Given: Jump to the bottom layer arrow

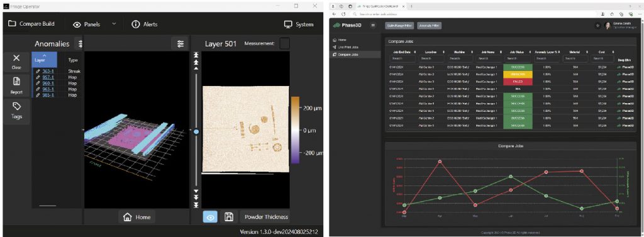Looking at the screenshot, I should click(x=196, y=204).
